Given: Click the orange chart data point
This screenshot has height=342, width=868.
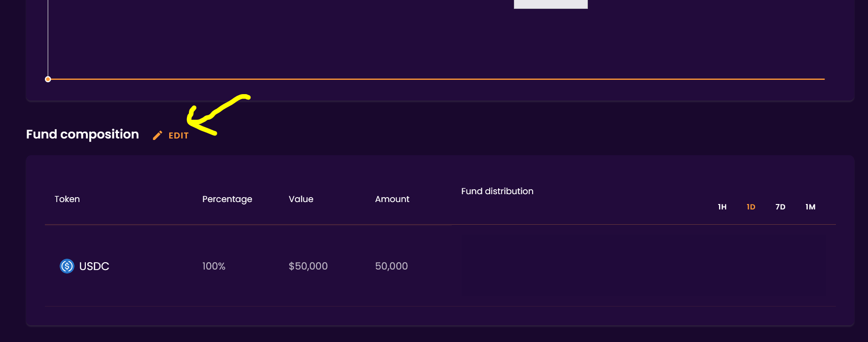Looking at the screenshot, I should pyautogui.click(x=48, y=79).
